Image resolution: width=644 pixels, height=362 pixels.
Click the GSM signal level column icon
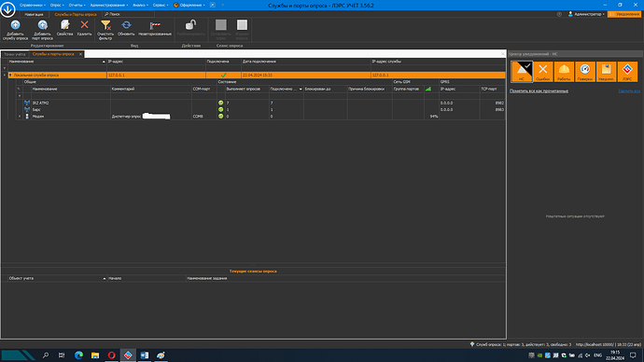click(x=428, y=89)
